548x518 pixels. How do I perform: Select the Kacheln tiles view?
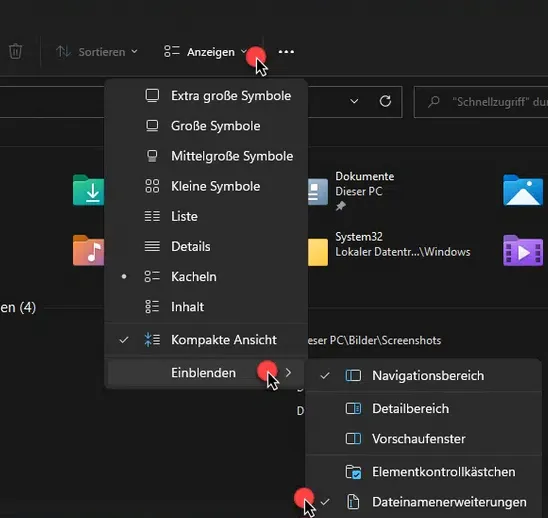point(206,277)
